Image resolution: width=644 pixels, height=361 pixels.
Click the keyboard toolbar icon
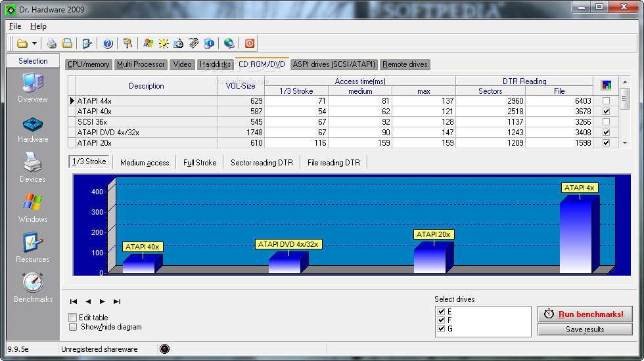(x=193, y=43)
